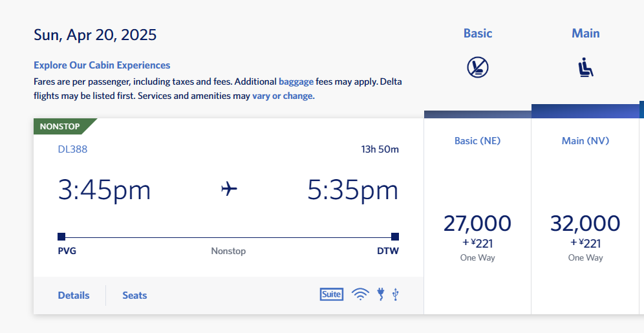Open the Basic cabin column header
Viewport: 644px width, 333px height.
[478, 33]
